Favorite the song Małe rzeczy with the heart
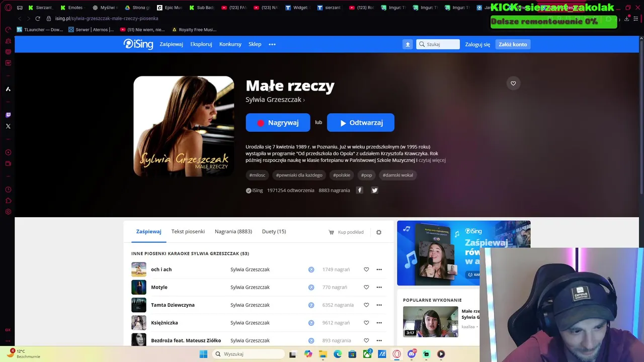The image size is (644, 362). pos(513,83)
